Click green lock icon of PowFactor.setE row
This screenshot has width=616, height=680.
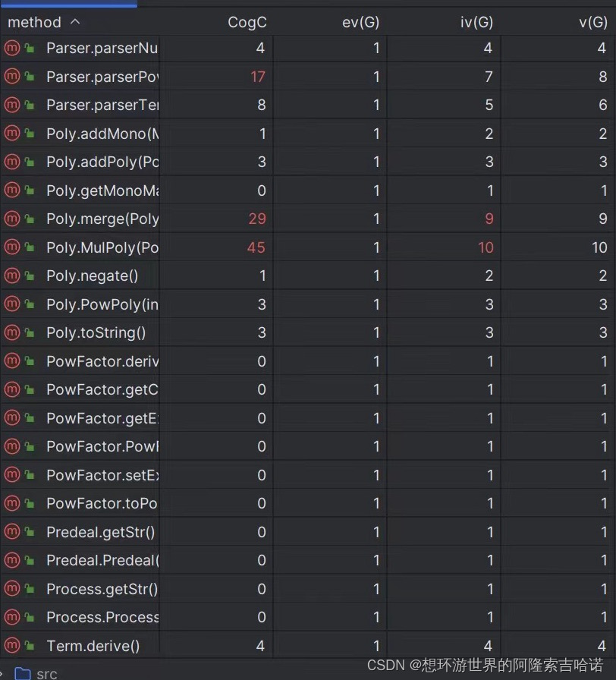30,475
